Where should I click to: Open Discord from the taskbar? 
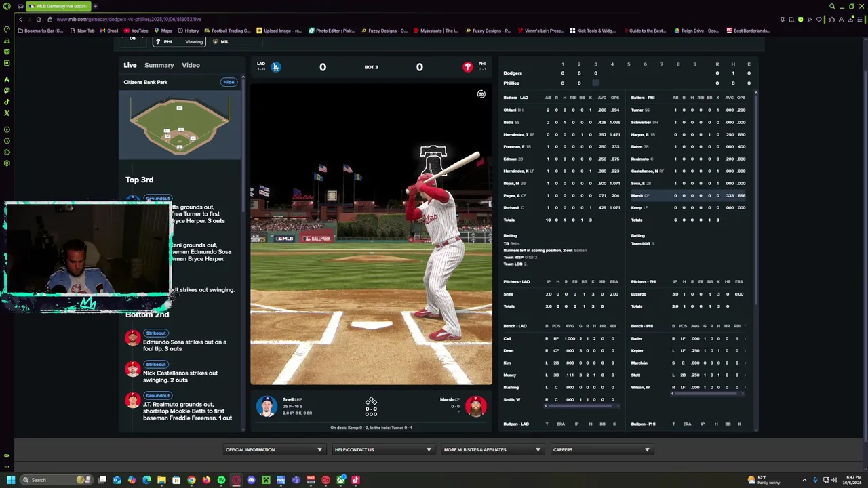(251, 480)
